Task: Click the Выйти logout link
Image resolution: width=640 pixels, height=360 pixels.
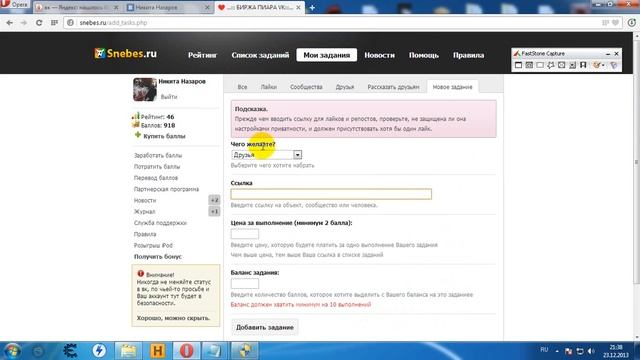Action: [x=169, y=97]
